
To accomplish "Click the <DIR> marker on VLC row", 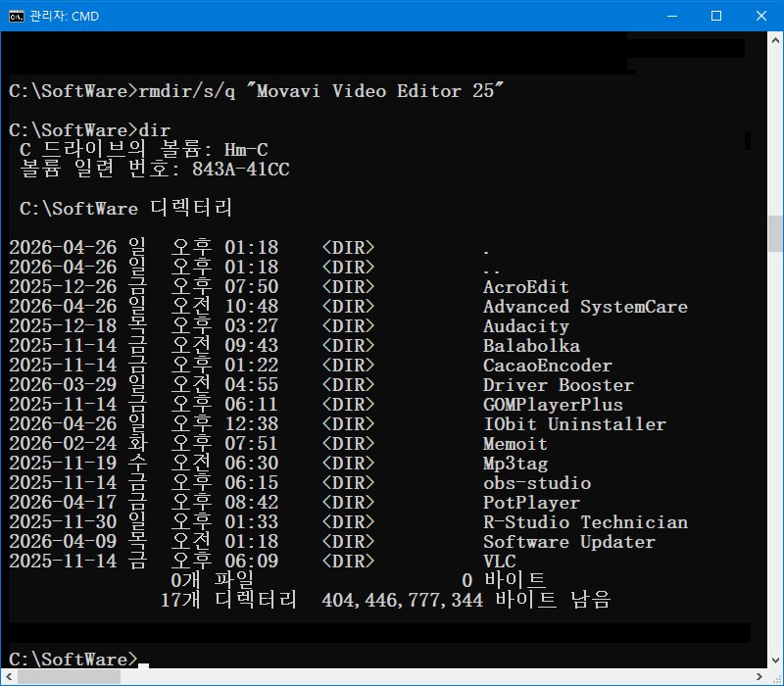I will 348,561.
